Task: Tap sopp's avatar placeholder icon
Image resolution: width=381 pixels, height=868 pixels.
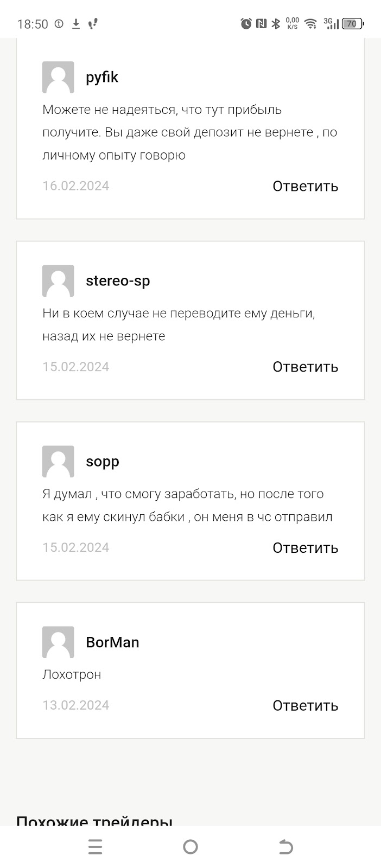Action: click(58, 461)
